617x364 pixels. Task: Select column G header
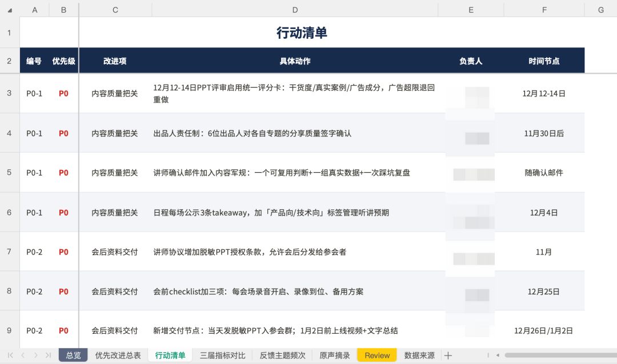point(601,10)
